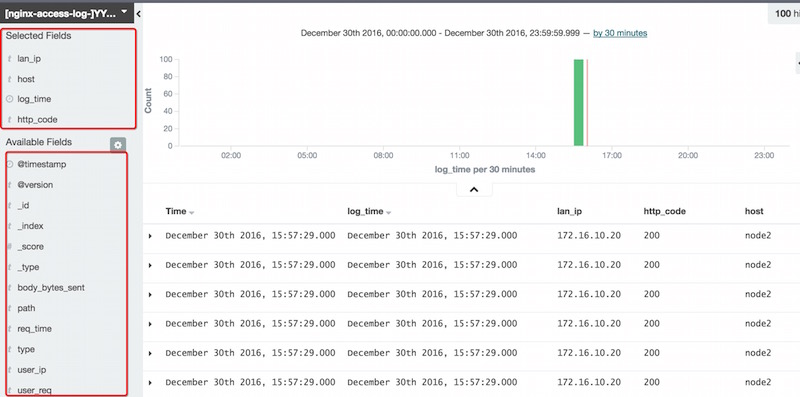Click the _type available field
800x397 pixels.
click(28, 267)
